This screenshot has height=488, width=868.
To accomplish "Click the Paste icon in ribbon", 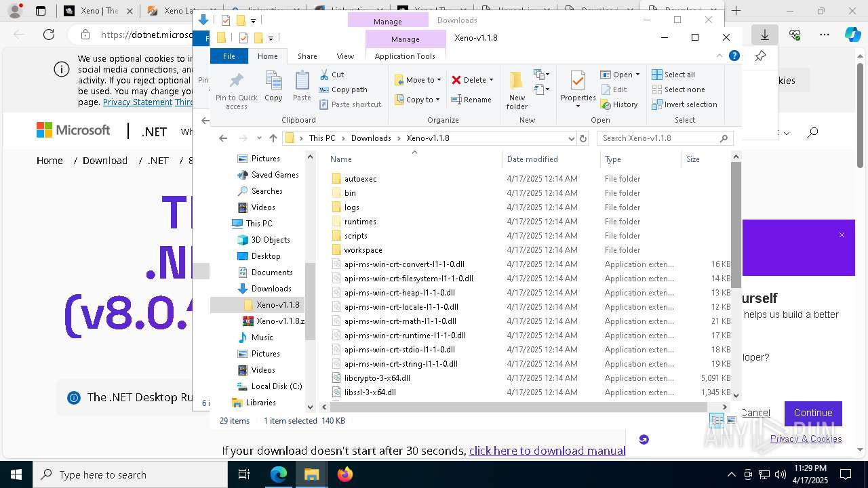I will click(302, 86).
